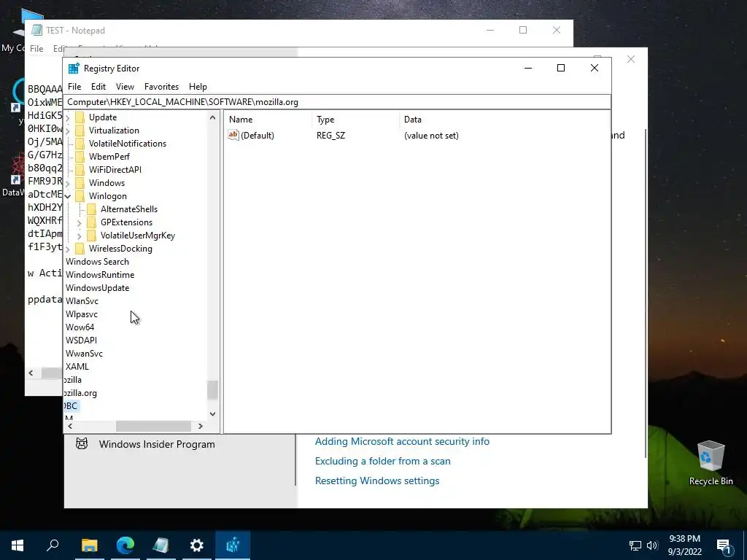Select the WwanSvc key
This screenshot has width=747, height=560.
click(84, 354)
